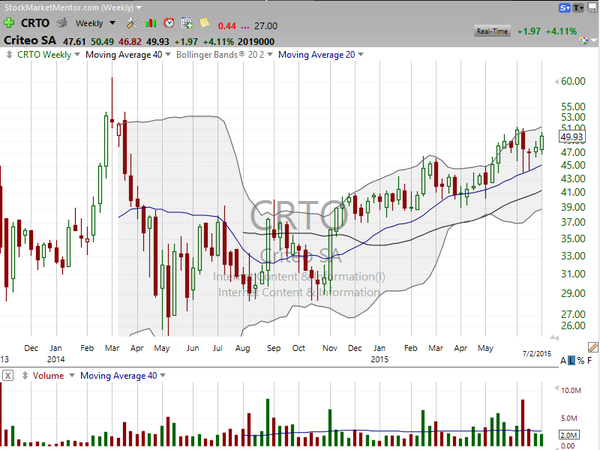Click the up-down arrows beside Volume
Viewport: 600px width, 450px height.
pyautogui.click(x=25, y=375)
